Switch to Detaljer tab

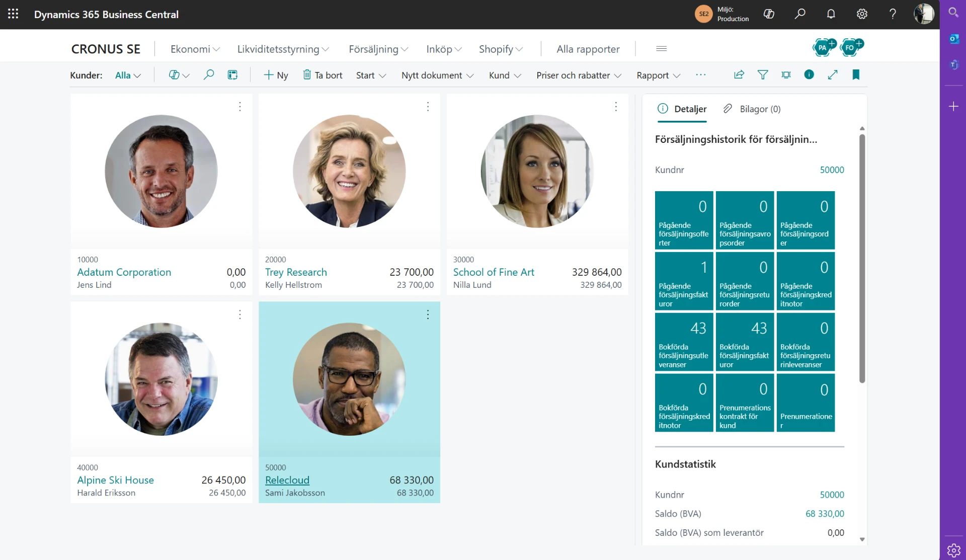[682, 109]
